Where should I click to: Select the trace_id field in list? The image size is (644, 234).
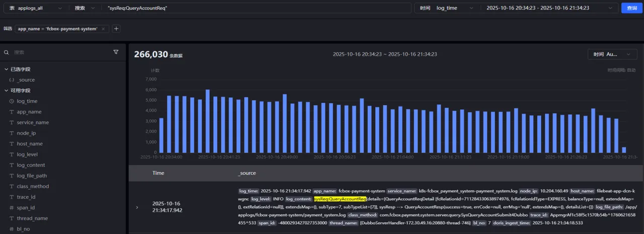click(26, 197)
